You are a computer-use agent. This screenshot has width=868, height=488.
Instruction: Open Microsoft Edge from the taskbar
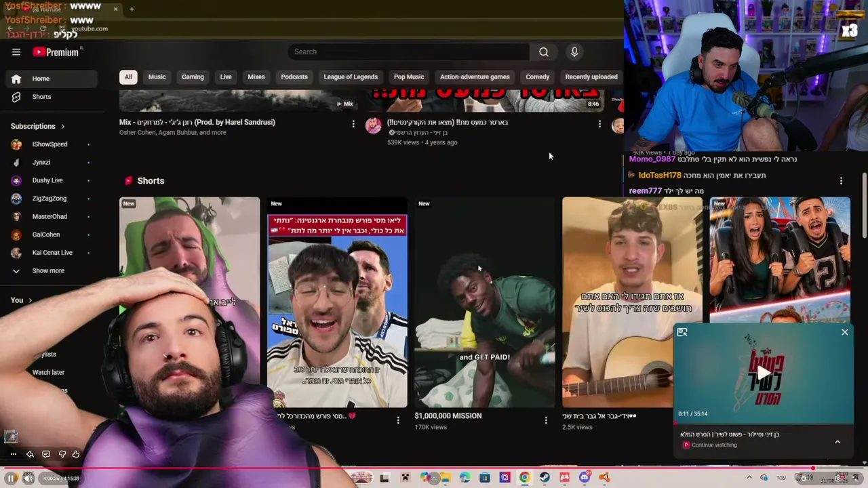(465, 478)
